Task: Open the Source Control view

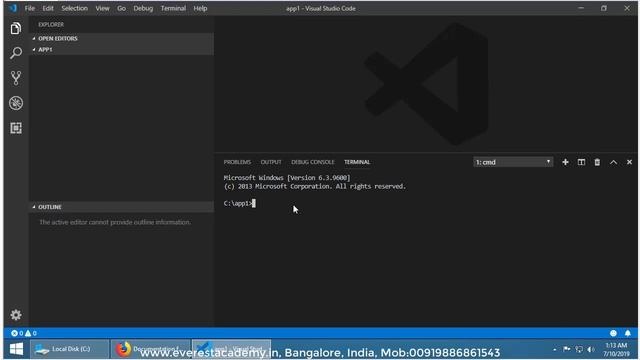Action: (16, 78)
